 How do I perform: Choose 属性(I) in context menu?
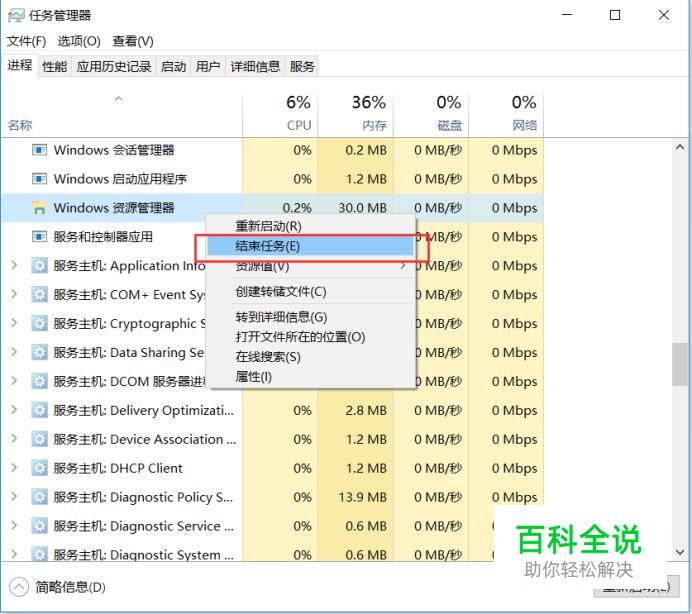click(x=253, y=377)
